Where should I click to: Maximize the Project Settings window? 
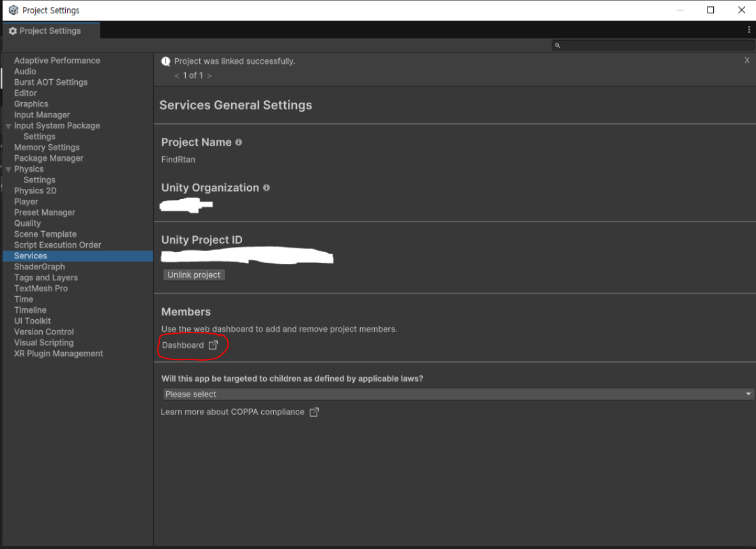710,10
